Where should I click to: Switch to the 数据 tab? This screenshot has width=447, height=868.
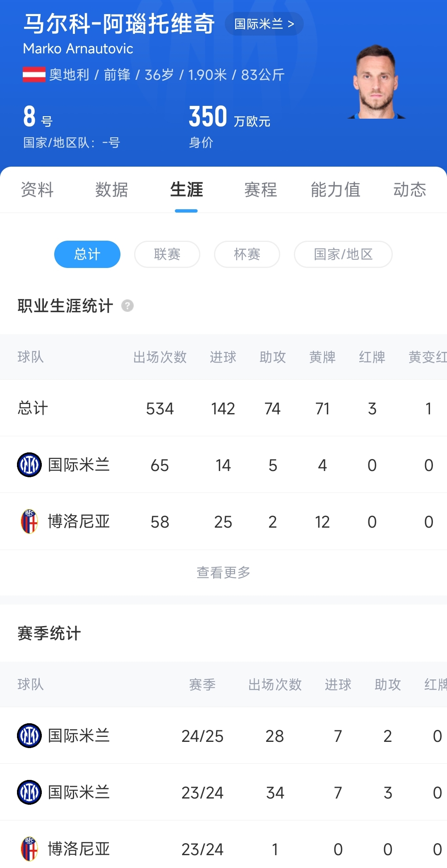pos(112,190)
